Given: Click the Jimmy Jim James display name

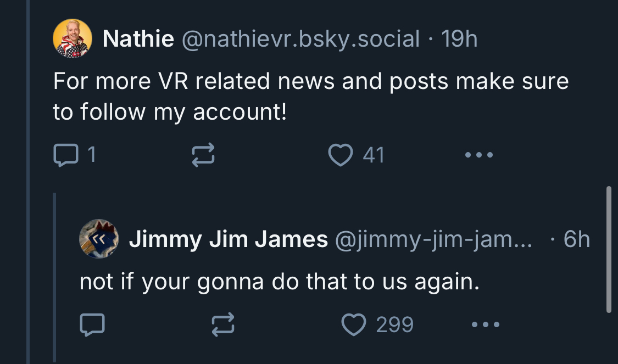Looking at the screenshot, I should click(x=228, y=239).
